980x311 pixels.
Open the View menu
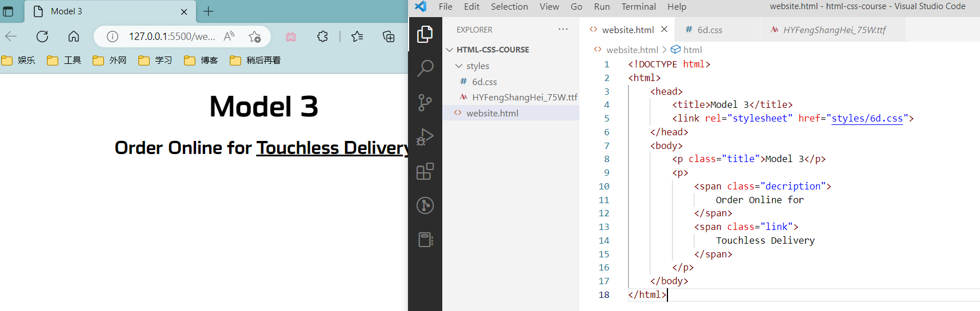pos(549,7)
